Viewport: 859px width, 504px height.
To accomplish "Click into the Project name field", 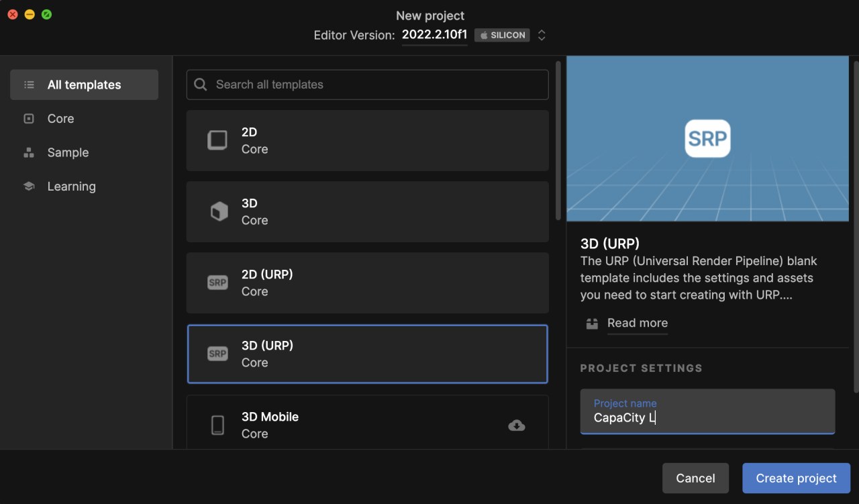I will (x=707, y=417).
